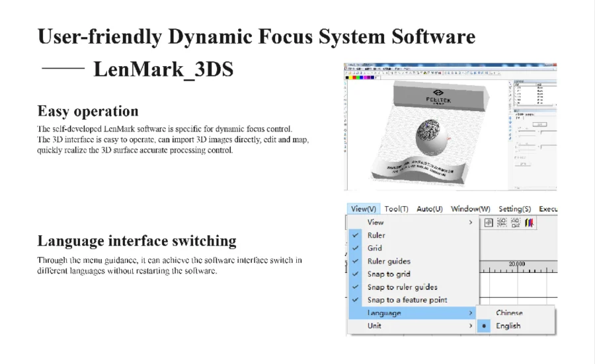The height and width of the screenshot is (364, 595).
Task: Toggle the Ruler checkmark item
Action: (412, 235)
